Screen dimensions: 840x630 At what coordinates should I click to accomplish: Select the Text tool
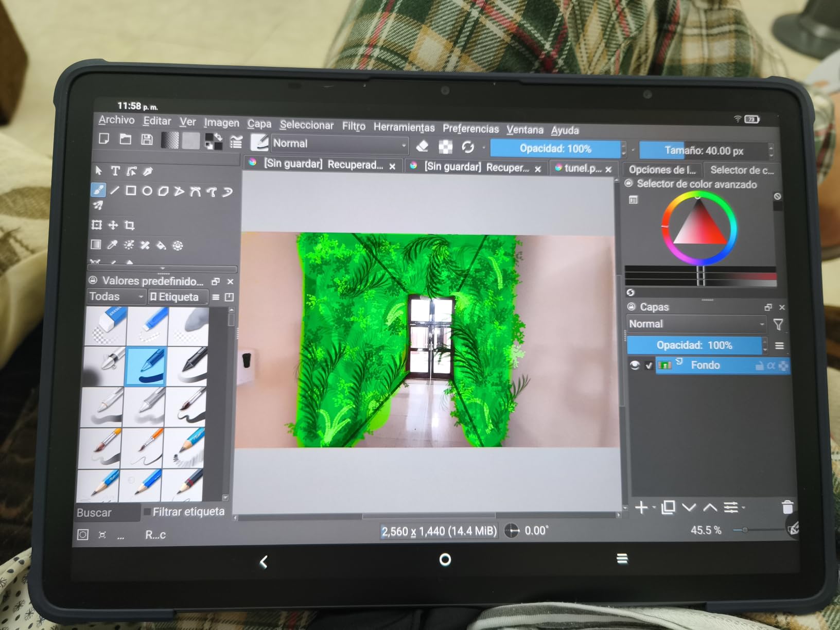pyautogui.click(x=115, y=171)
